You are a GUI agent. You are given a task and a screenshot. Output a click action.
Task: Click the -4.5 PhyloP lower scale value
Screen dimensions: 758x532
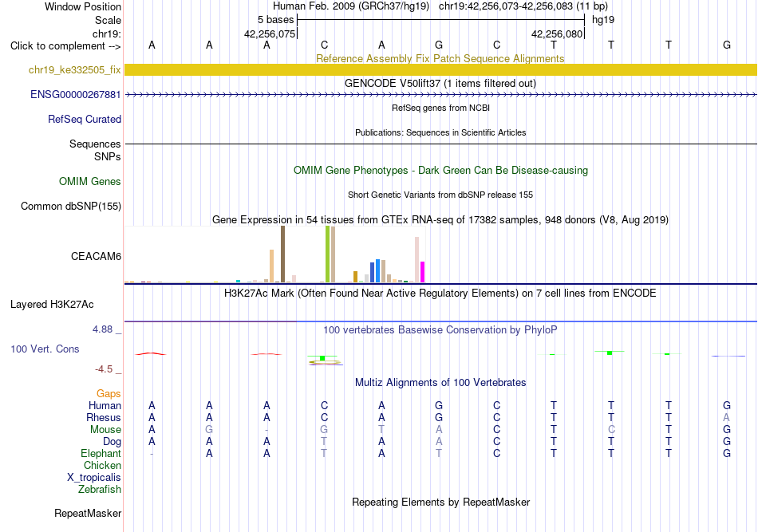point(104,369)
